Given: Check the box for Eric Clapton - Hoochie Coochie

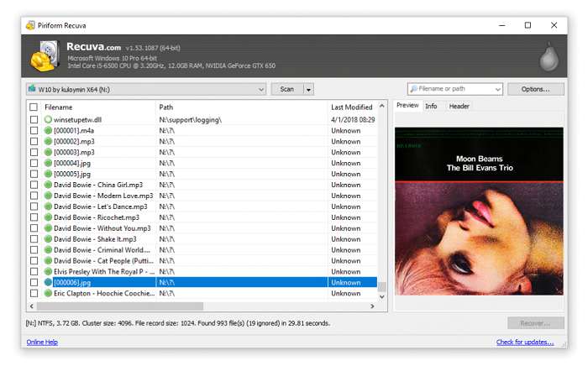Looking at the screenshot, I should 34,293.
